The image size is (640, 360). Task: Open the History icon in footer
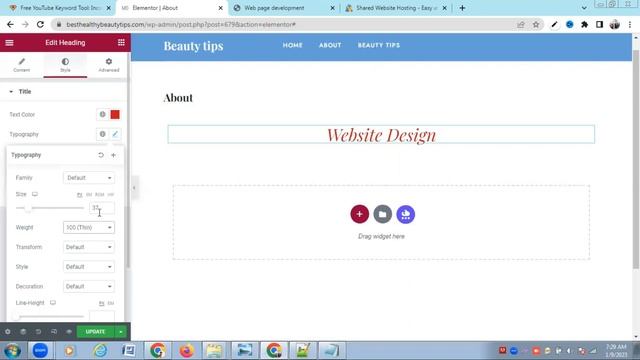click(x=38, y=332)
